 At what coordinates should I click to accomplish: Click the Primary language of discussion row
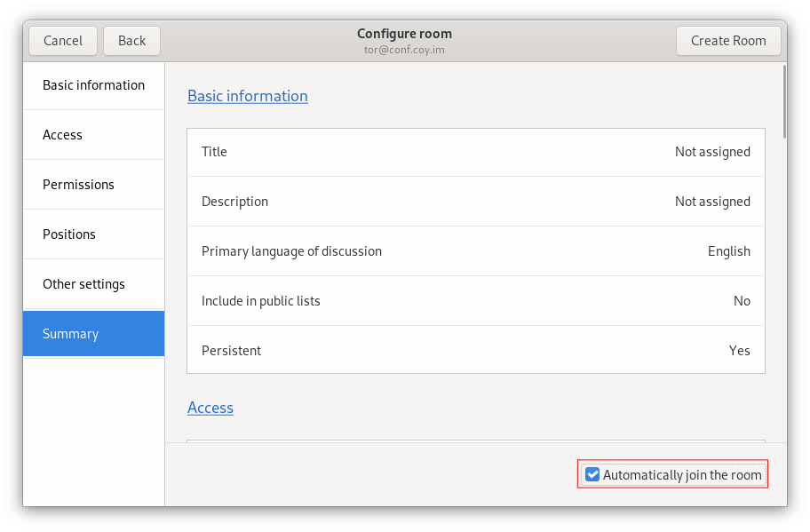point(475,251)
